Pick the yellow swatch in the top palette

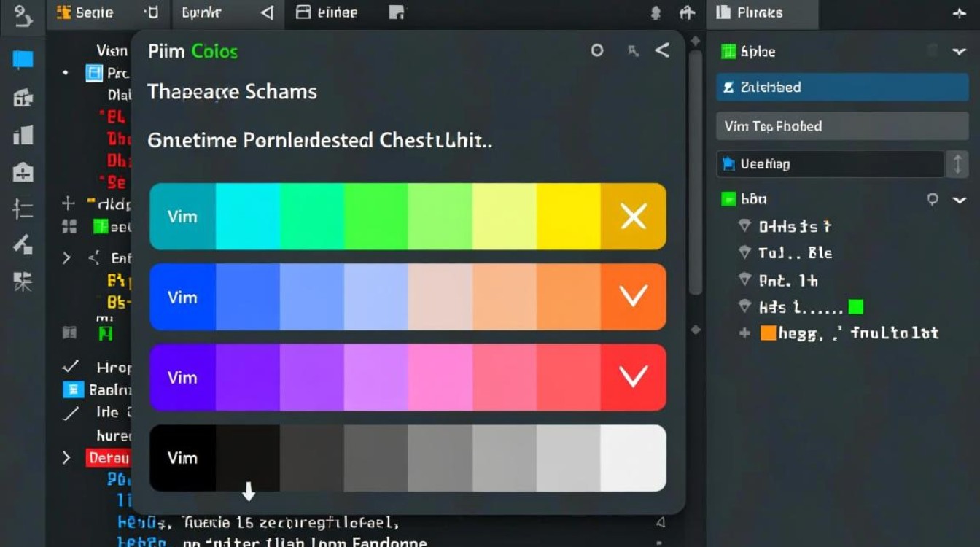[x=568, y=217]
